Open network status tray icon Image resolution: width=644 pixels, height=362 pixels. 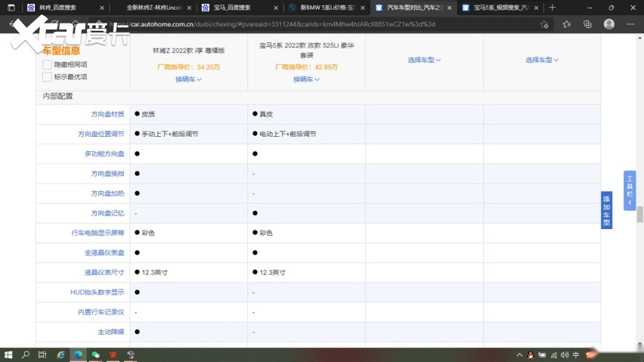[x=554, y=355]
